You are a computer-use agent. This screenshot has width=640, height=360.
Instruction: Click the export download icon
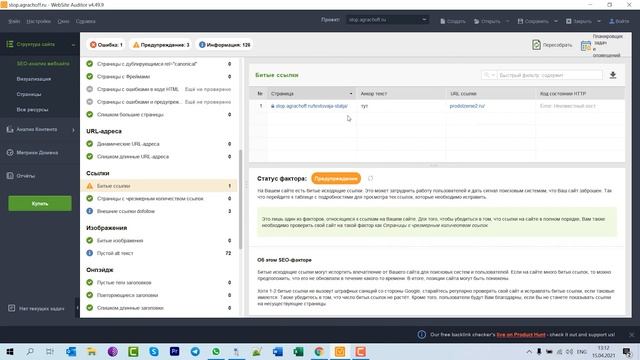(x=613, y=75)
